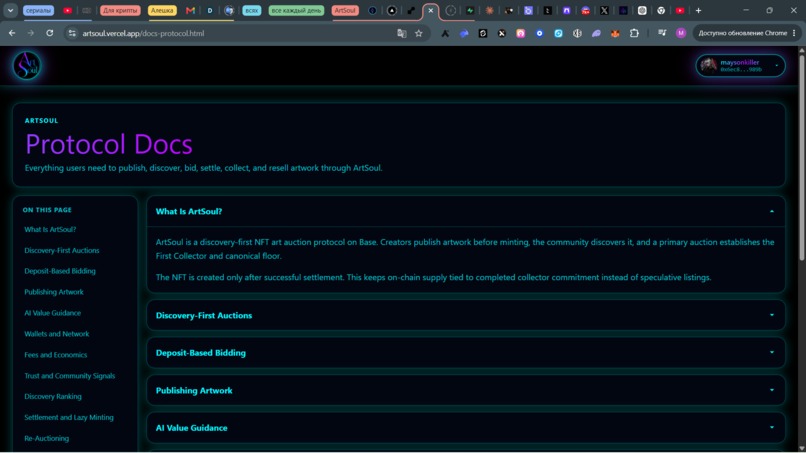Jump to Publishing Artwork in sidebar
The image size is (806, 453).
(53, 292)
